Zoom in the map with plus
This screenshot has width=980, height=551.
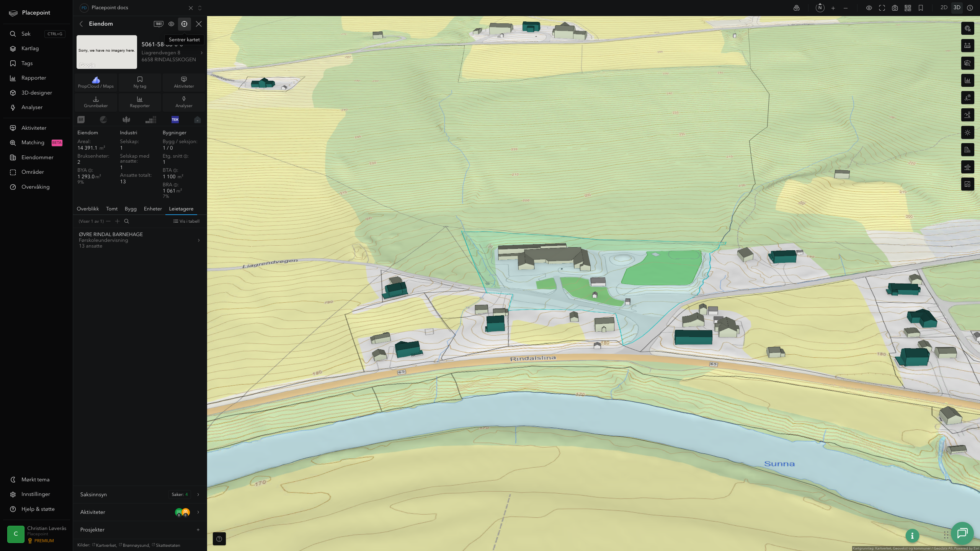833,8
